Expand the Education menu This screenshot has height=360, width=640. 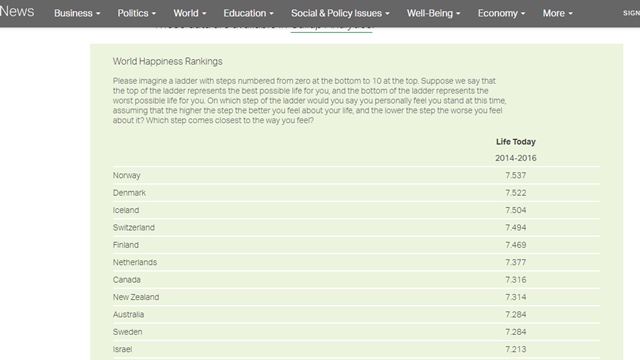tap(249, 13)
